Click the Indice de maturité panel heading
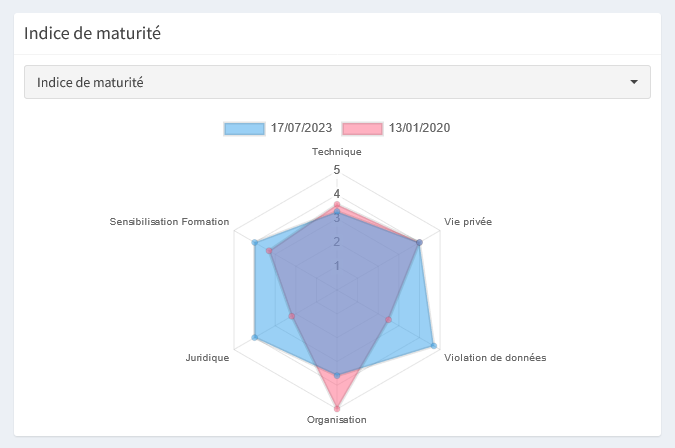The image size is (675, 448). tap(93, 33)
